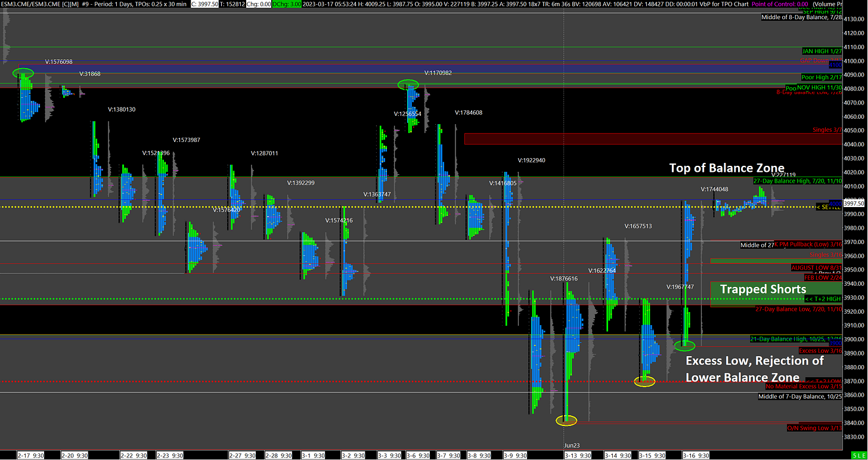Image resolution: width=868 pixels, height=460 pixels.
Task: Click the Jun23 contract label
Action: pyautogui.click(x=572, y=445)
